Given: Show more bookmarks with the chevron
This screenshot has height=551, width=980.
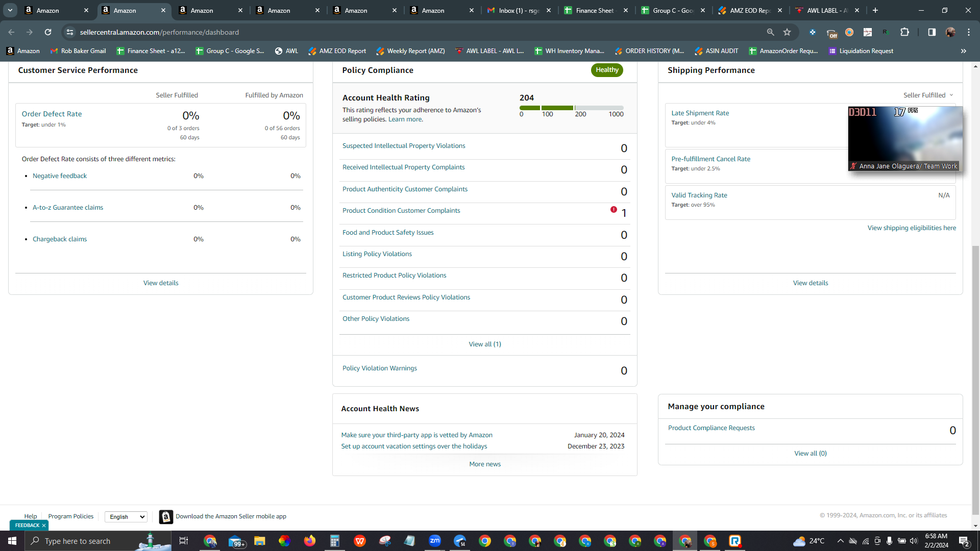Looking at the screenshot, I should [963, 51].
